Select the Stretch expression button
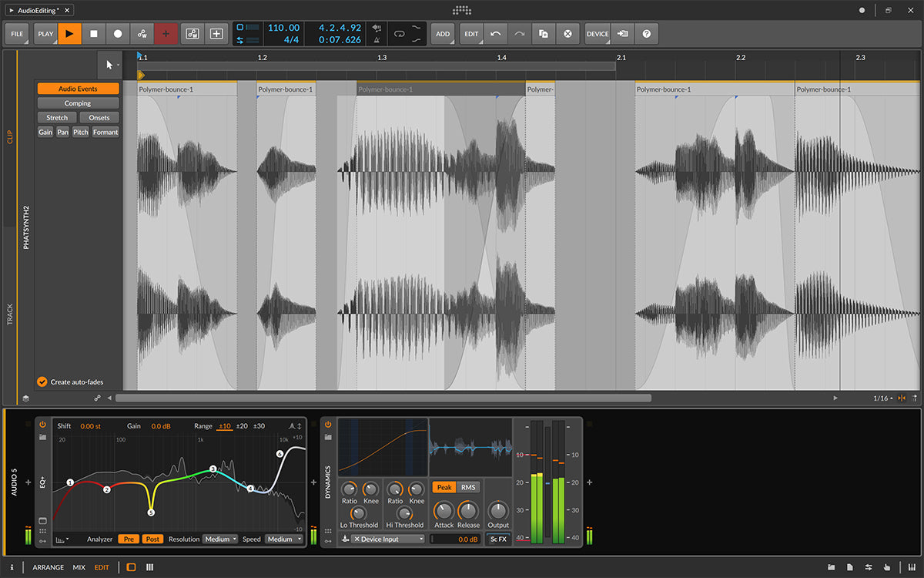924x578 pixels. pyautogui.click(x=57, y=118)
